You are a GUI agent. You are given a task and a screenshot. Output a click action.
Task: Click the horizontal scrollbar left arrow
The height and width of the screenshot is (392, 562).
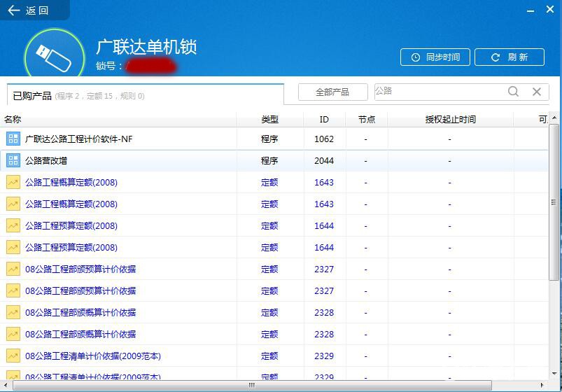coord(5,385)
